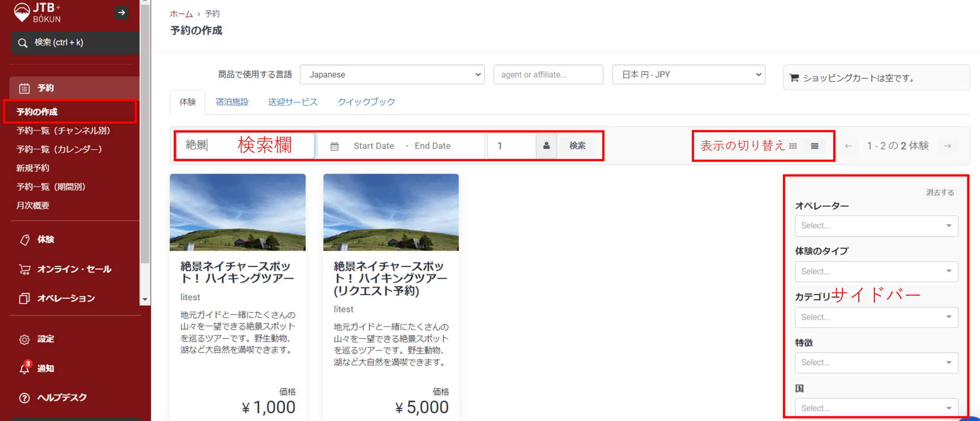Screen dimensions: 980x421
Task: Click the 消去する clear filters link
Action: pyautogui.click(x=940, y=192)
